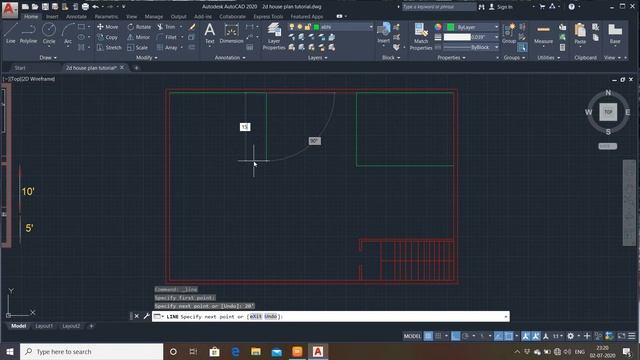
Task: Open the Manage ribbon tab
Action: pyautogui.click(x=154, y=17)
